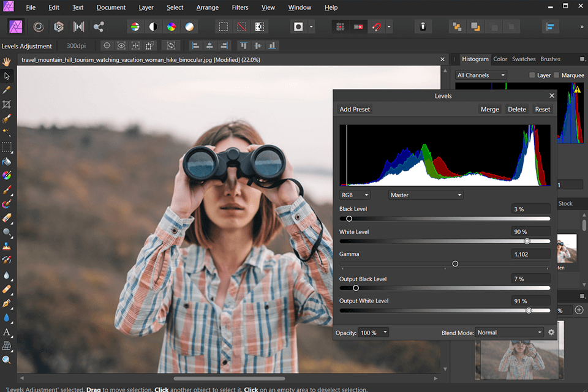This screenshot has width=588, height=392.
Task: Open the Document menu
Action: tap(111, 7)
